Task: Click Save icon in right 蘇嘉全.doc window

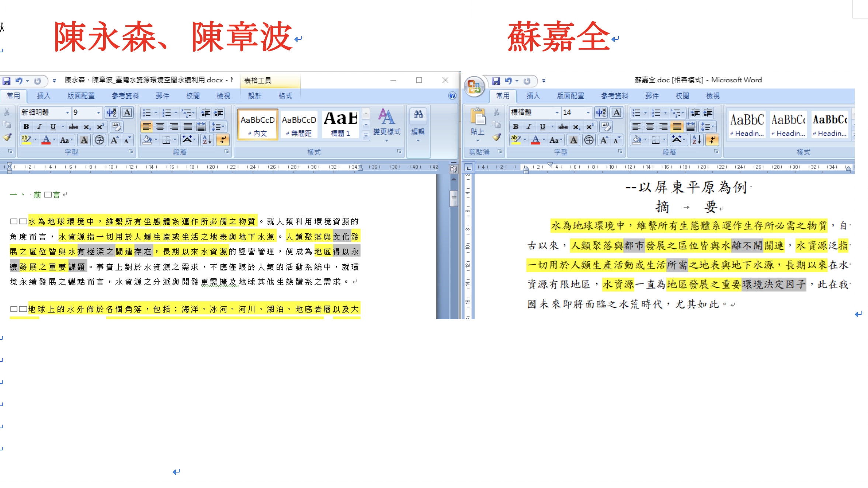Action: tap(496, 81)
